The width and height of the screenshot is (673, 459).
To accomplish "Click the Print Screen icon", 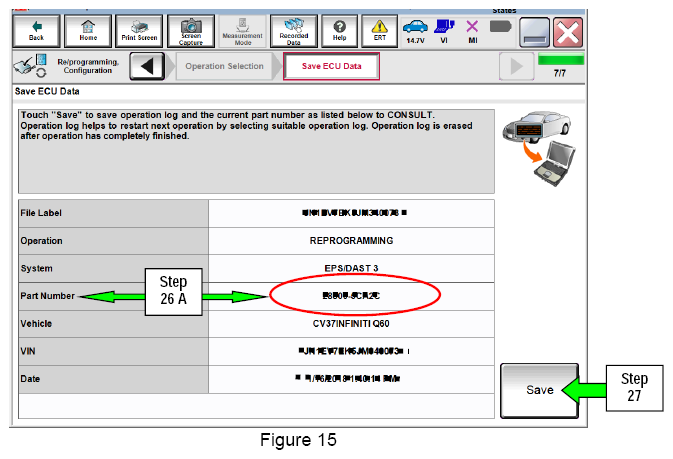I will coord(139,31).
